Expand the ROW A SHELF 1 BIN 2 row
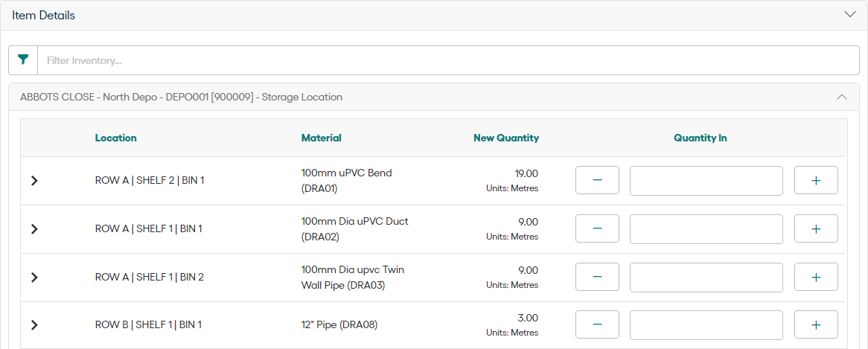Viewport: 868px width, 349px height. click(33, 277)
